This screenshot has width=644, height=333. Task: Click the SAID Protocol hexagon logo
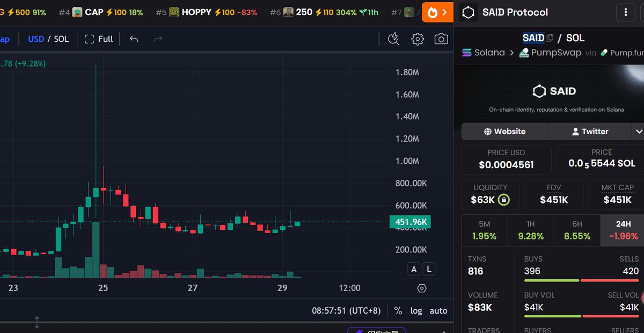[x=469, y=12]
